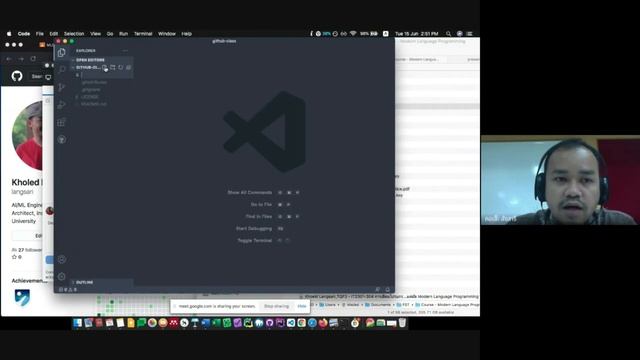Viewport: 640px width, 360px height.
Task: Click the achievement badge on GitHub profile
Action: (22, 298)
